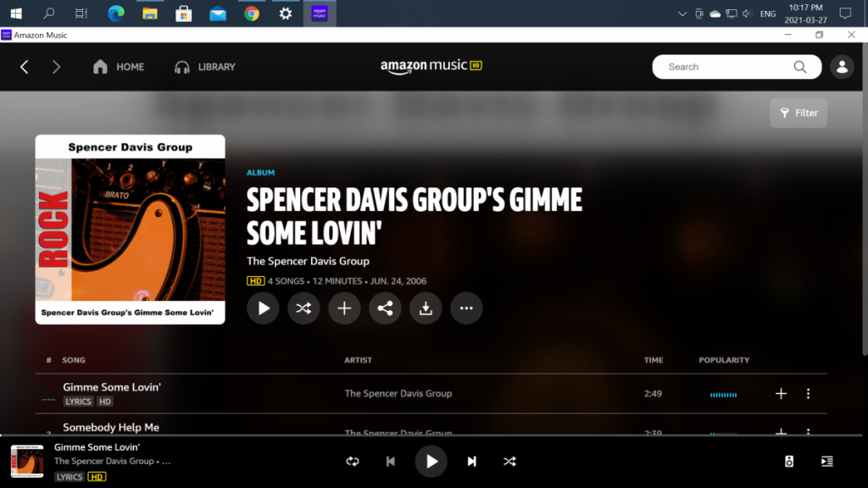Click the TIME column header
The image size is (868, 488).
pos(654,360)
